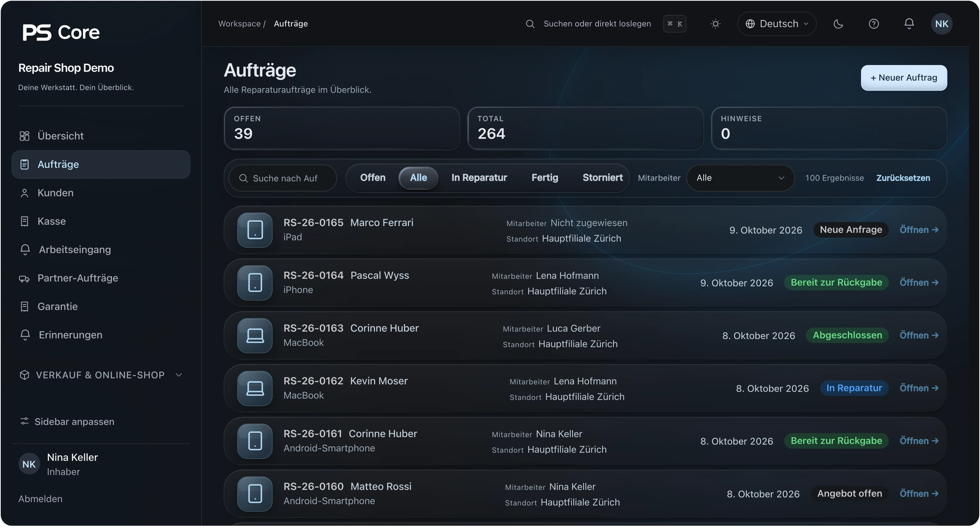Open the Deutsch language dropdown

pos(777,23)
